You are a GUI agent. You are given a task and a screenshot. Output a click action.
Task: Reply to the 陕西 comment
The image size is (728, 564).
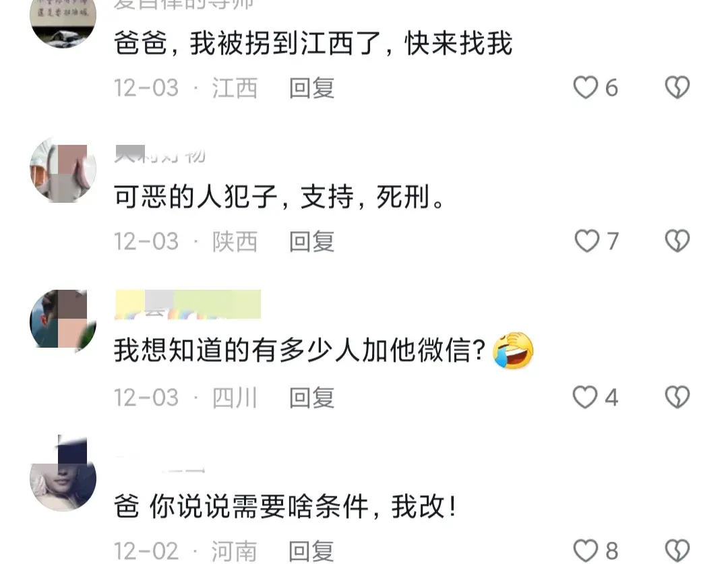311,241
